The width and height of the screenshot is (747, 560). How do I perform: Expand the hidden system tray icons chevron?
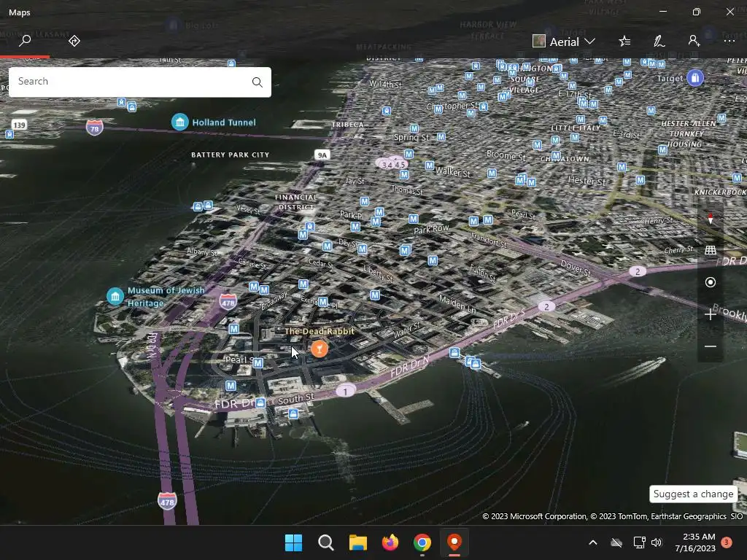click(x=593, y=542)
